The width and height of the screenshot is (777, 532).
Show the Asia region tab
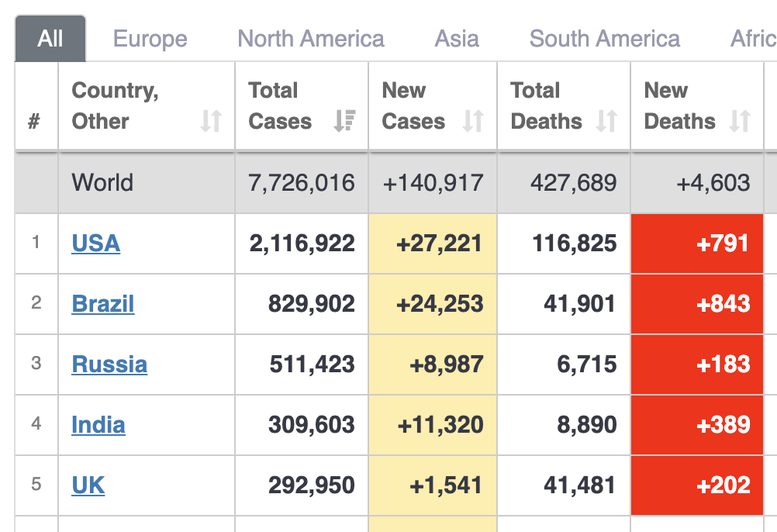[x=457, y=39]
